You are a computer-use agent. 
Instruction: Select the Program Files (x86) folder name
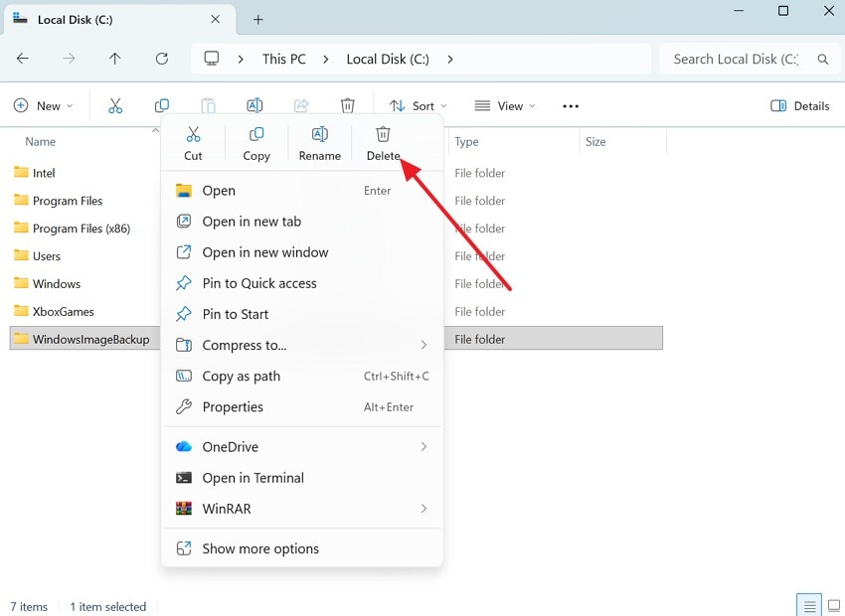point(82,229)
